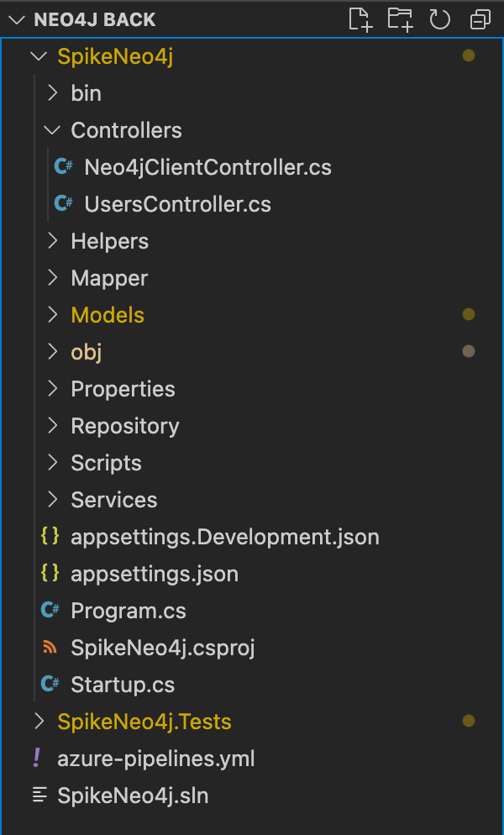This screenshot has width=504, height=835.
Task: Collapse the NEO4J BACK section chevron
Action: (17, 20)
